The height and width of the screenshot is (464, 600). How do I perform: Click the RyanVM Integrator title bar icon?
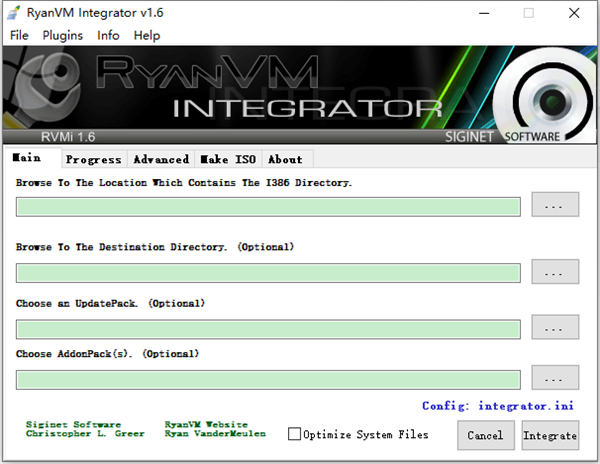pyautogui.click(x=14, y=13)
